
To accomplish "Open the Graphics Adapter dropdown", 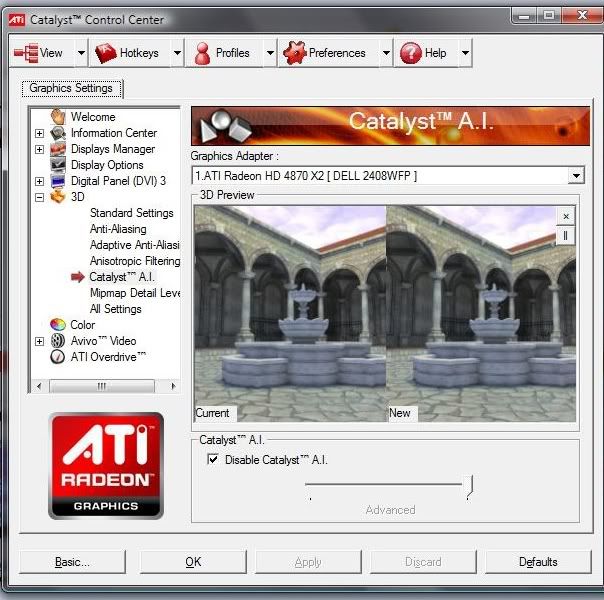I will click(575, 176).
